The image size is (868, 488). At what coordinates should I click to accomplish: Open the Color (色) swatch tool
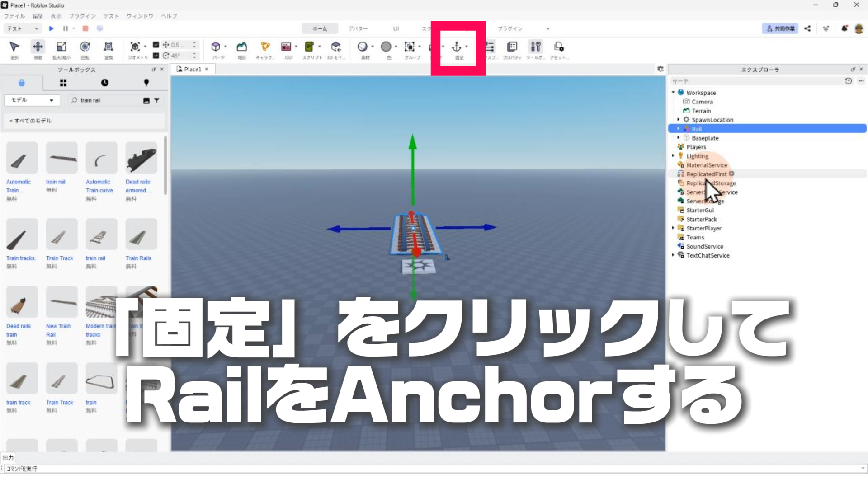coord(386,47)
